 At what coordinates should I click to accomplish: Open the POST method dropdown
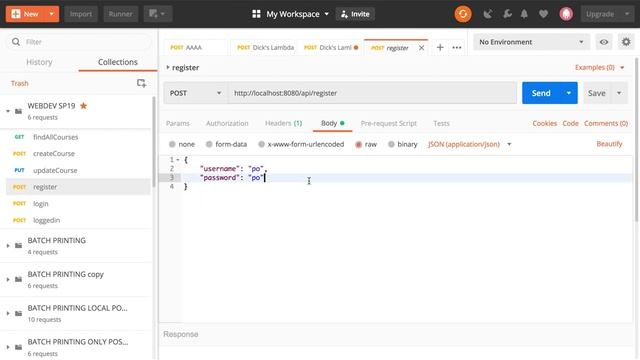coord(195,93)
